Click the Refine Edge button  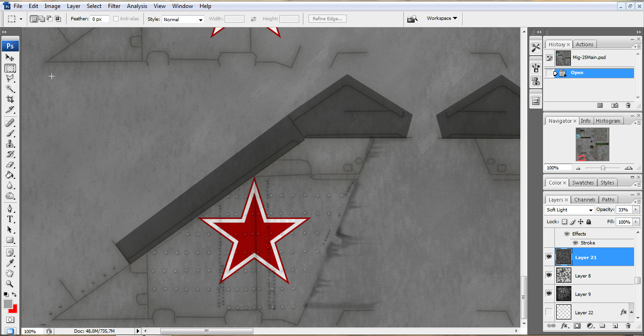coord(328,19)
